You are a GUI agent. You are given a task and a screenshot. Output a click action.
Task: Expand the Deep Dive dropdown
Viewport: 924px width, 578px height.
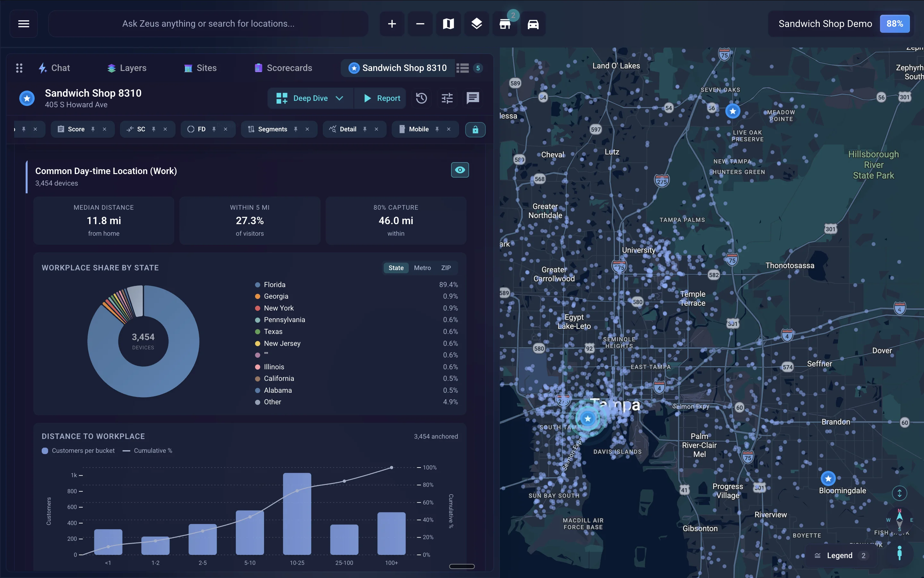[x=311, y=98]
